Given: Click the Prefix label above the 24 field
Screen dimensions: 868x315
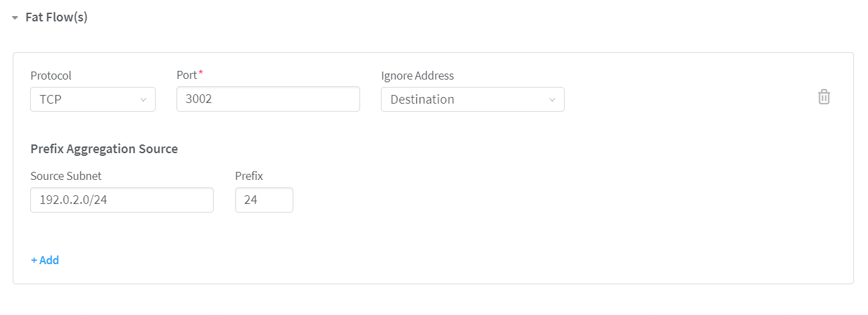Looking at the screenshot, I should [249, 176].
